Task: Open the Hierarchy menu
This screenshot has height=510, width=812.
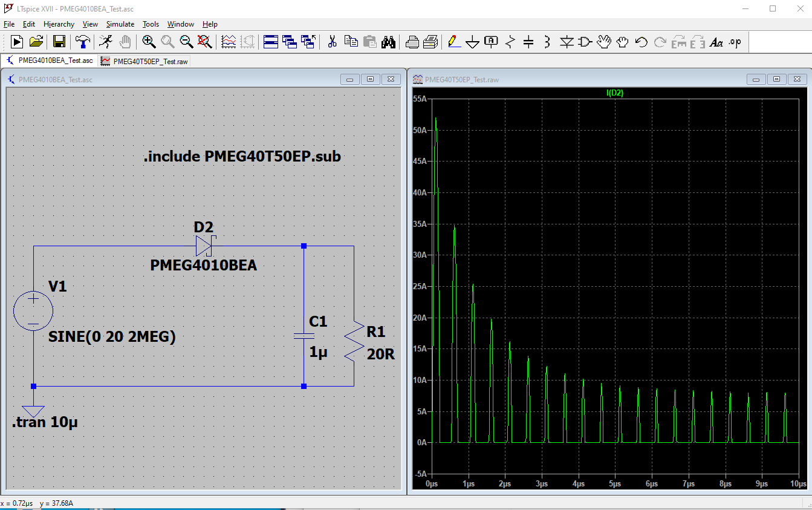Action: click(59, 24)
